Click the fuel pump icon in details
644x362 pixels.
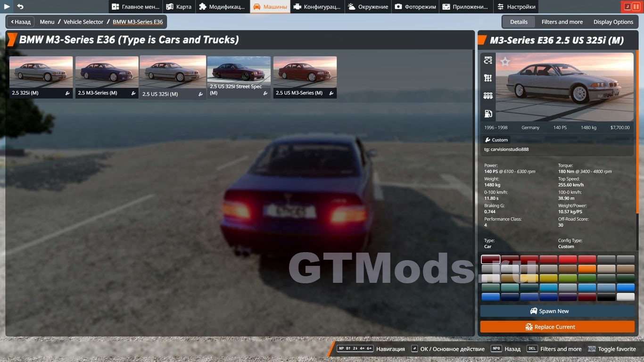[x=488, y=114]
